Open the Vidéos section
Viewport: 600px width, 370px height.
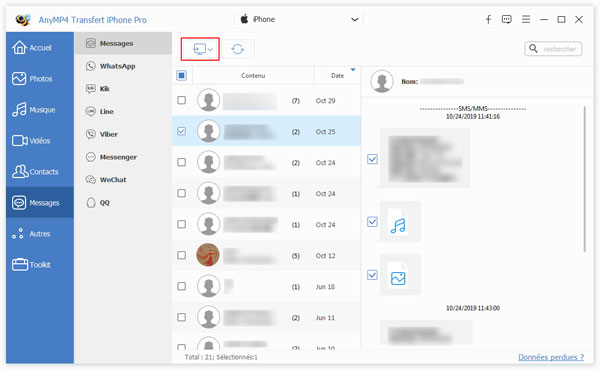pos(39,141)
